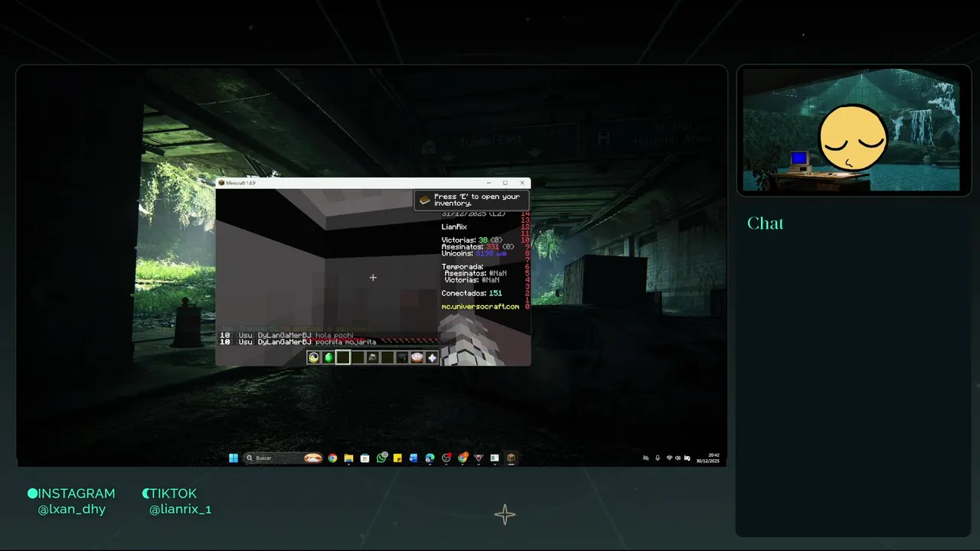Image resolution: width=980 pixels, height=551 pixels.
Task: Click the 'Temporada:' scoreboard heading
Action: 462,266
